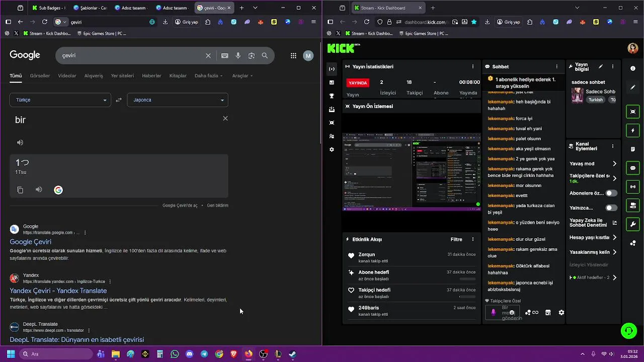Click the 'Turkish' stream tag
The height and width of the screenshot is (362, 644).
(x=596, y=100)
